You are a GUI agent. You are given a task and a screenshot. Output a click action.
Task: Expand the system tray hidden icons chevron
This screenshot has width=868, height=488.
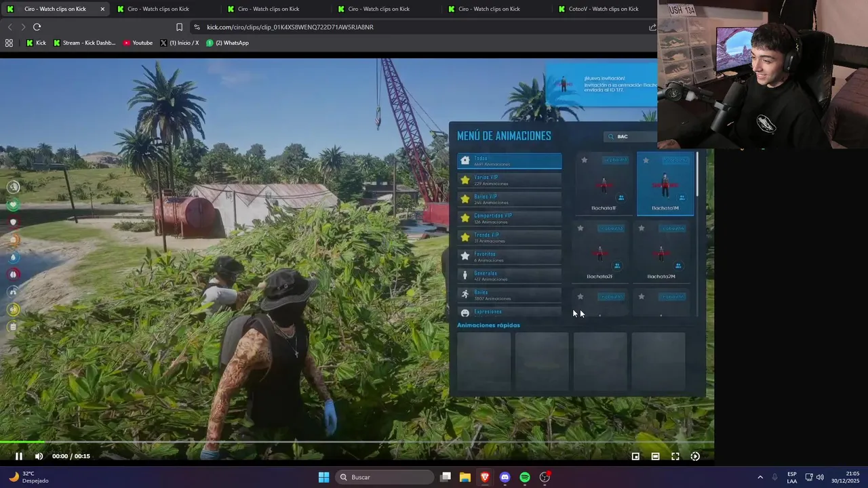click(x=760, y=477)
